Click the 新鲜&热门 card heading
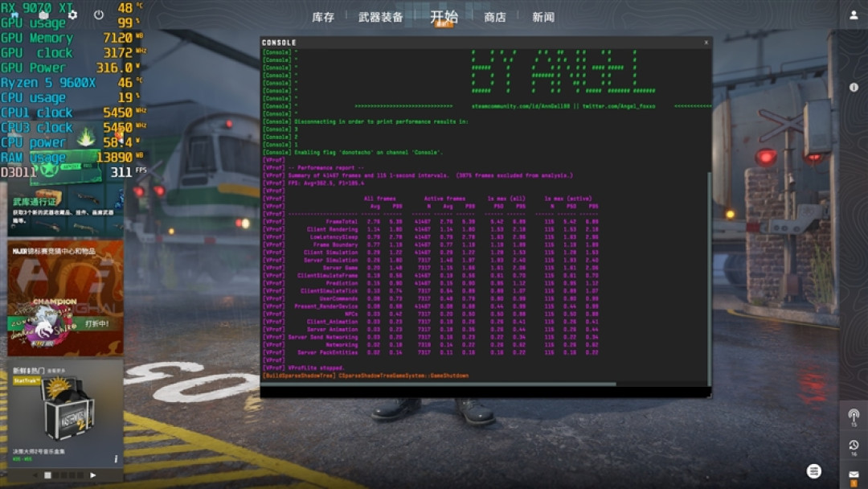This screenshot has height=489, width=868. click(x=29, y=371)
